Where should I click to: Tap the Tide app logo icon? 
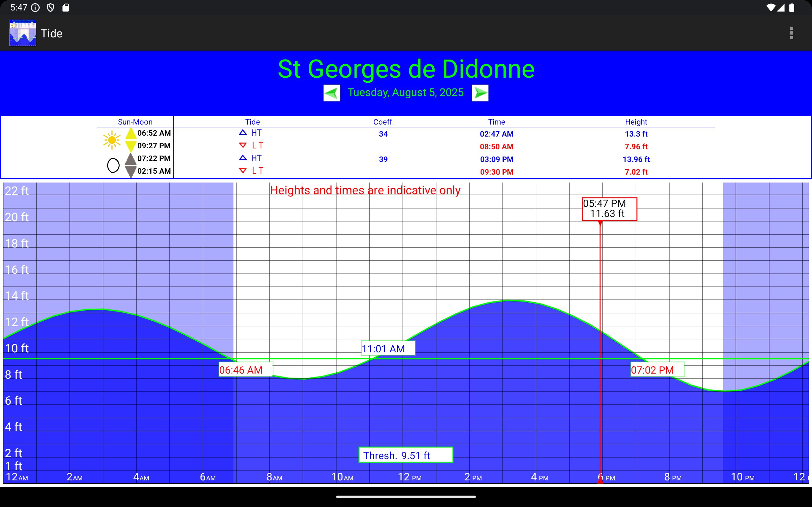point(23,33)
